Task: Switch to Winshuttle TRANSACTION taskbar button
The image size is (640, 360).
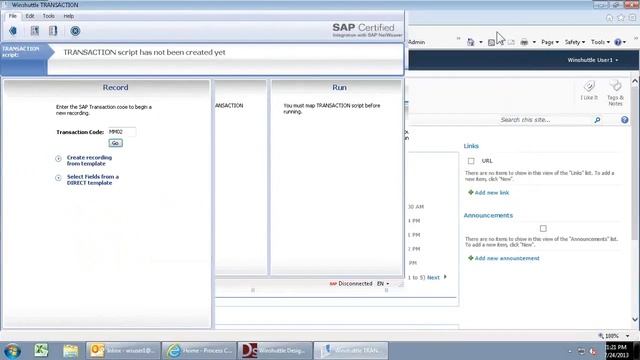Action: (x=351, y=351)
